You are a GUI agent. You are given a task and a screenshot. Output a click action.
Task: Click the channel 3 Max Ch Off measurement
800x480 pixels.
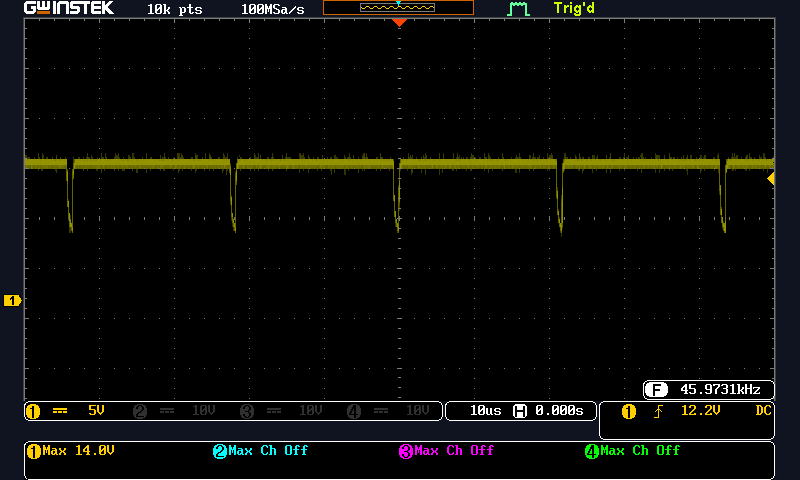click(454, 450)
